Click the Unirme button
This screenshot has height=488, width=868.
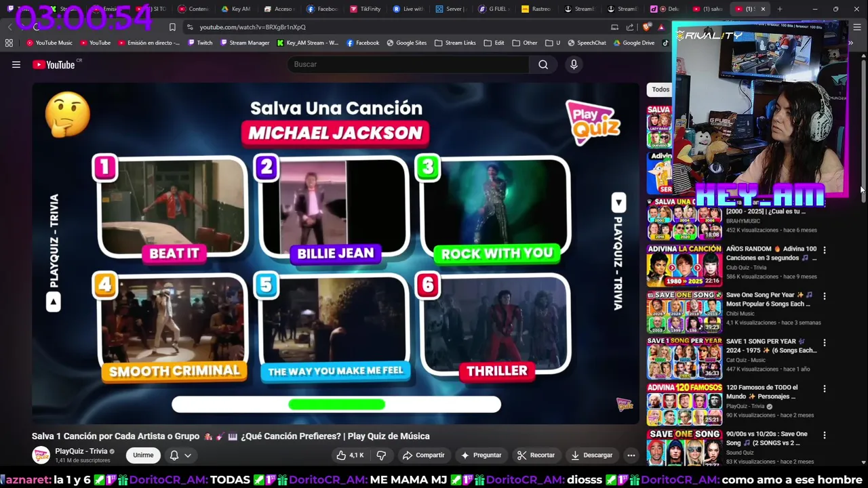click(143, 455)
